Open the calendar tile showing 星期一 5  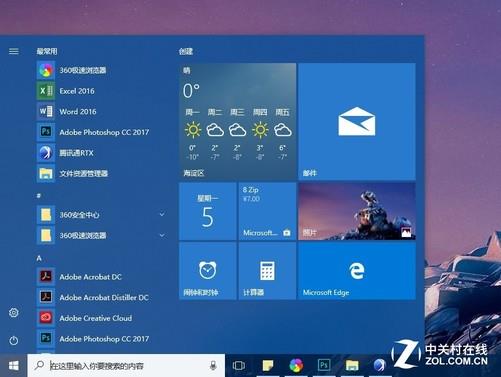pyautogui.click(x=208, y=211)
